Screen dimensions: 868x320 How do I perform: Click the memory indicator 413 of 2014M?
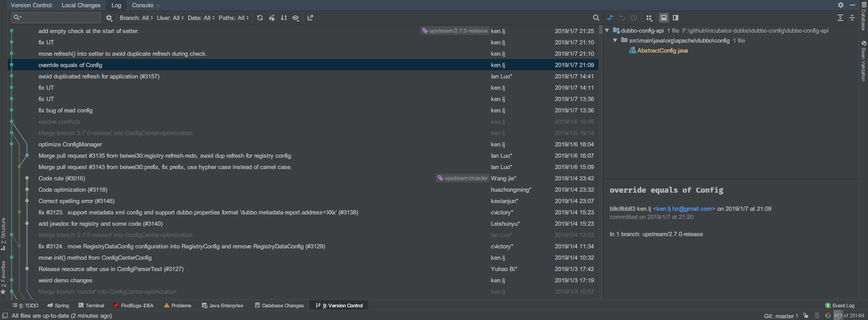coord(849,315)
